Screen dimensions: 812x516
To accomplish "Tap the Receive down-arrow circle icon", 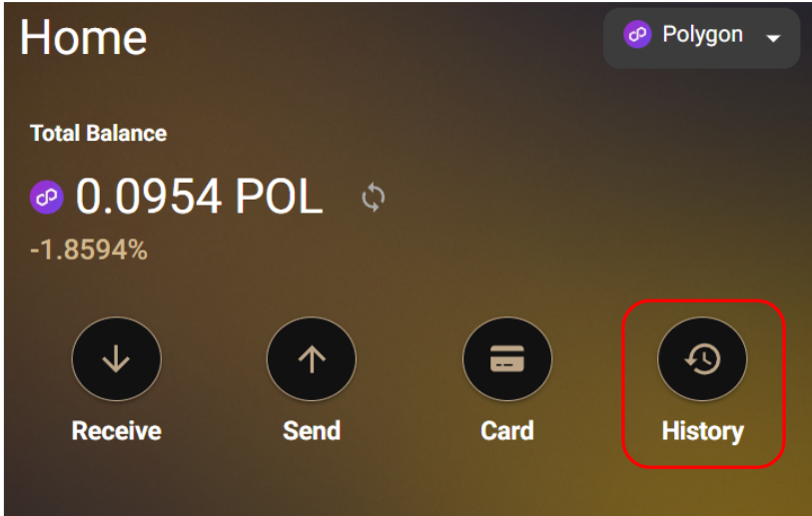I will coord(117,358).
